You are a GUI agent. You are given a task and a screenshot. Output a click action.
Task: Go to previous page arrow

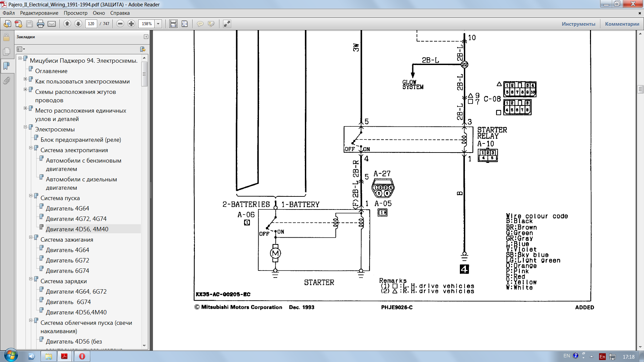pos(67,24)
